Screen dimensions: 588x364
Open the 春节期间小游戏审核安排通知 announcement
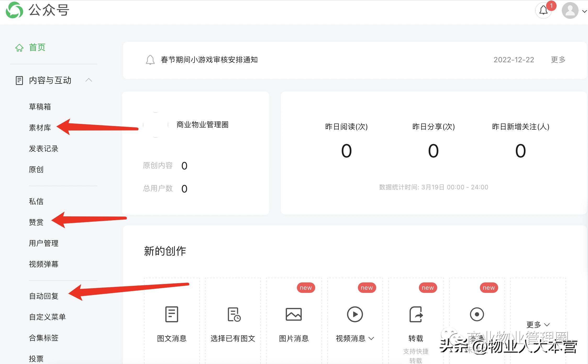(x=209, y=60)
